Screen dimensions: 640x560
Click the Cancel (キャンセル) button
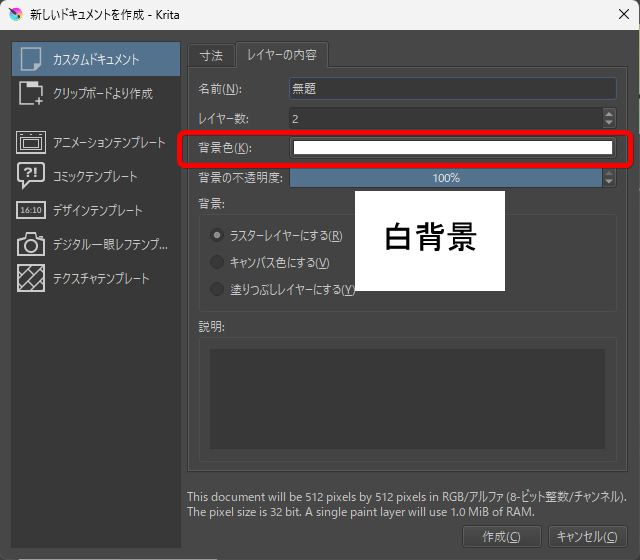click(587, 536)
